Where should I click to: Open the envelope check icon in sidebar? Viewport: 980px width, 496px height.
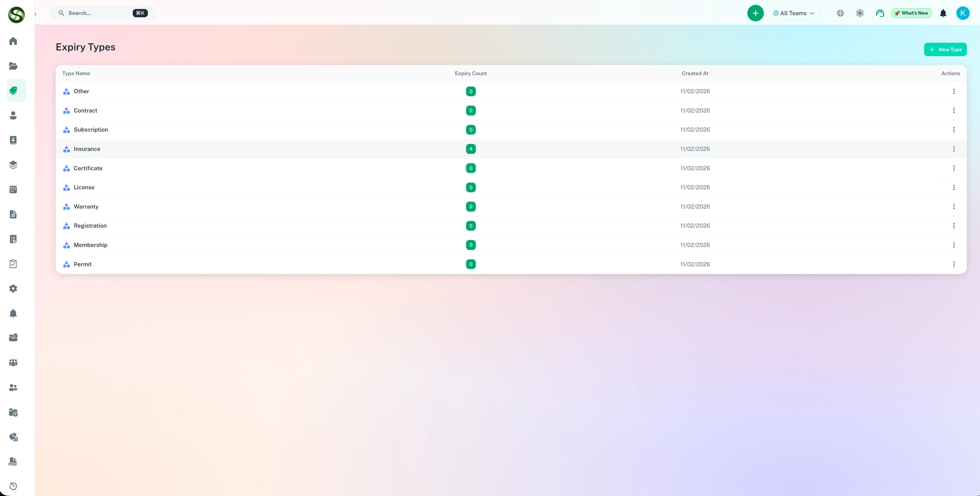[x=13, y=338]
